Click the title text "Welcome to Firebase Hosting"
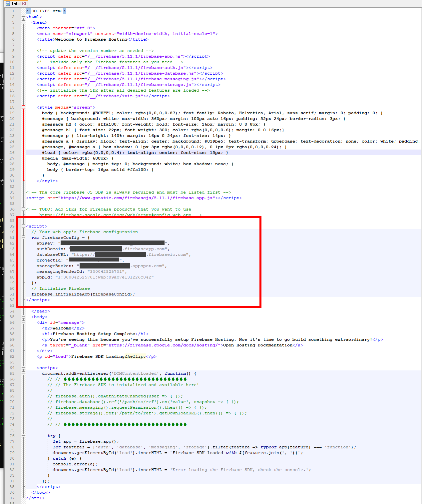The width and height of the screenshot is (422, 504). click(x=91, y=39)
